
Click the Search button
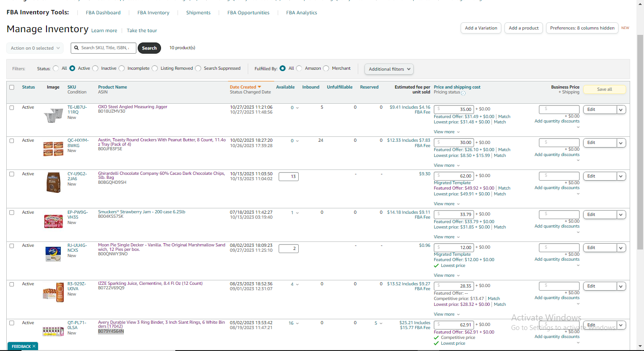(149, 48)
